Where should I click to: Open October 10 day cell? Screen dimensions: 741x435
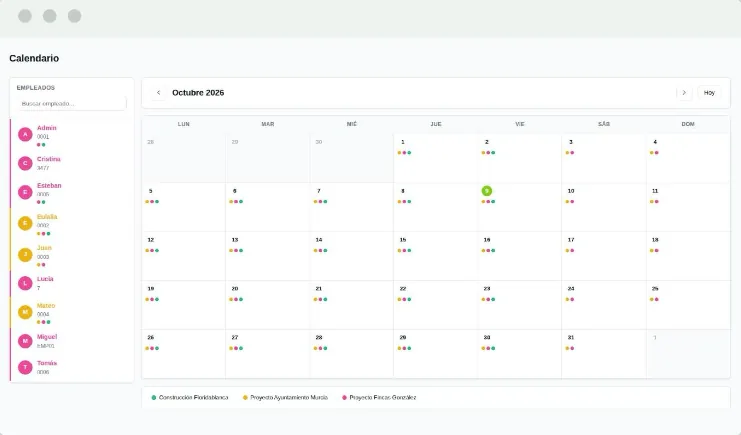point(604,207)
